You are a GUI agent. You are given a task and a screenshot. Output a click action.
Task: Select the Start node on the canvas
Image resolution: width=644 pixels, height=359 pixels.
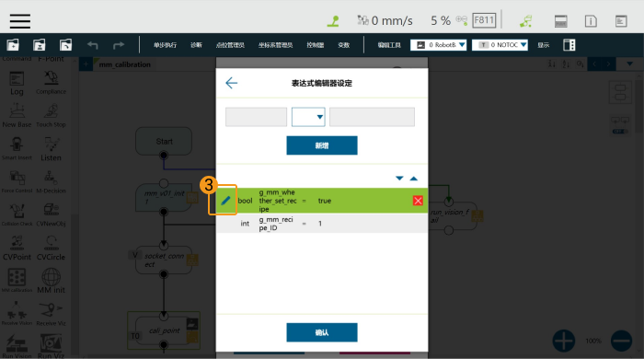(164, 142)
